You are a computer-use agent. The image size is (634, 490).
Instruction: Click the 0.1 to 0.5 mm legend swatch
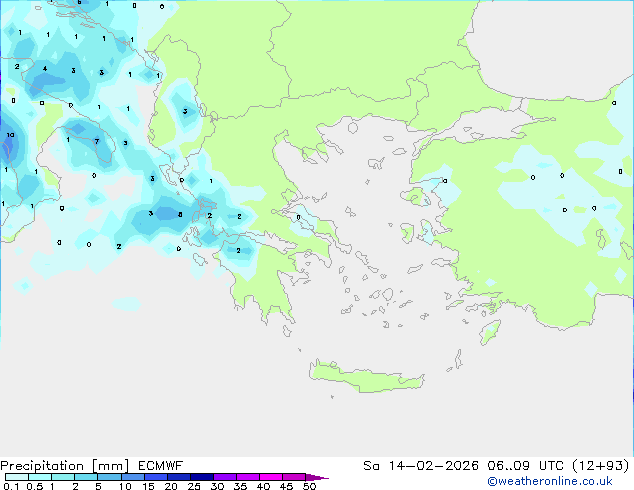click(17, 477)
